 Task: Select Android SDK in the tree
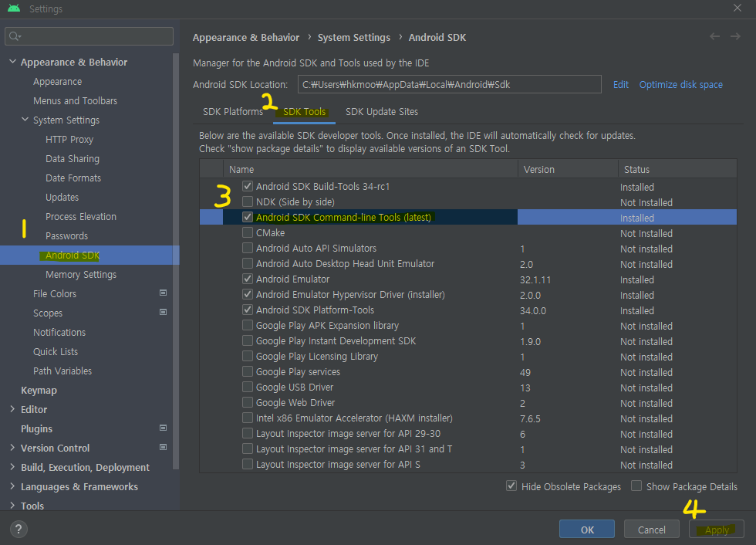(89, 256)
